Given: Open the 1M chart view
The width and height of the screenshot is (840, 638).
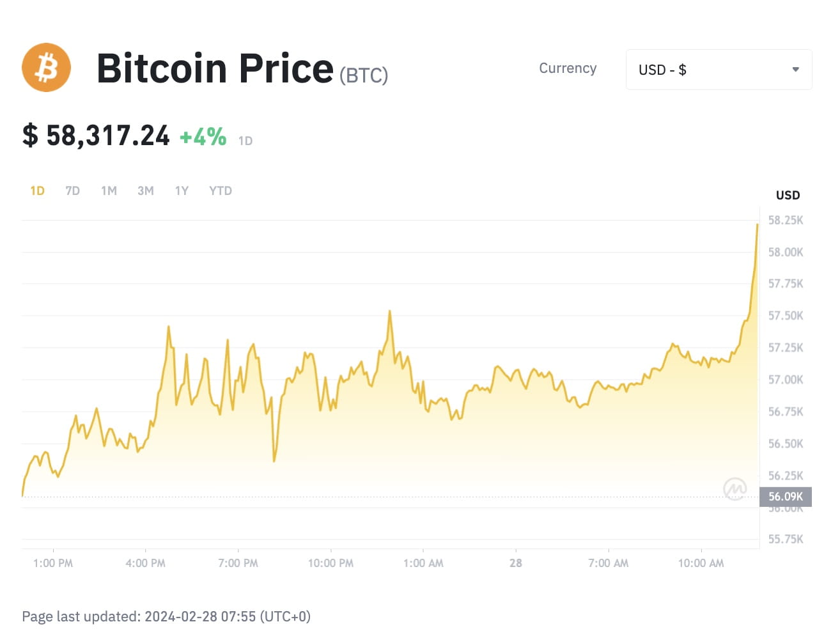Looking at the screenshot, I should click(x=109, y=190).
